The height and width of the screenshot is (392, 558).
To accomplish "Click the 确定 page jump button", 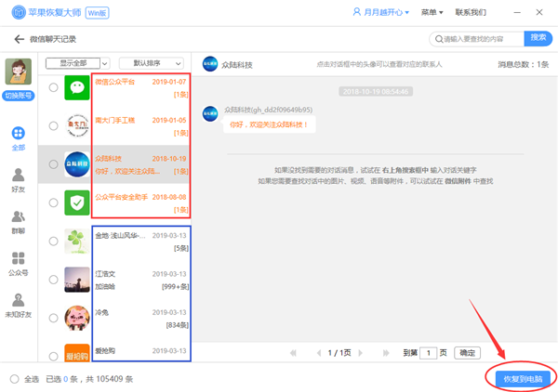I will (x=467, y=353).
